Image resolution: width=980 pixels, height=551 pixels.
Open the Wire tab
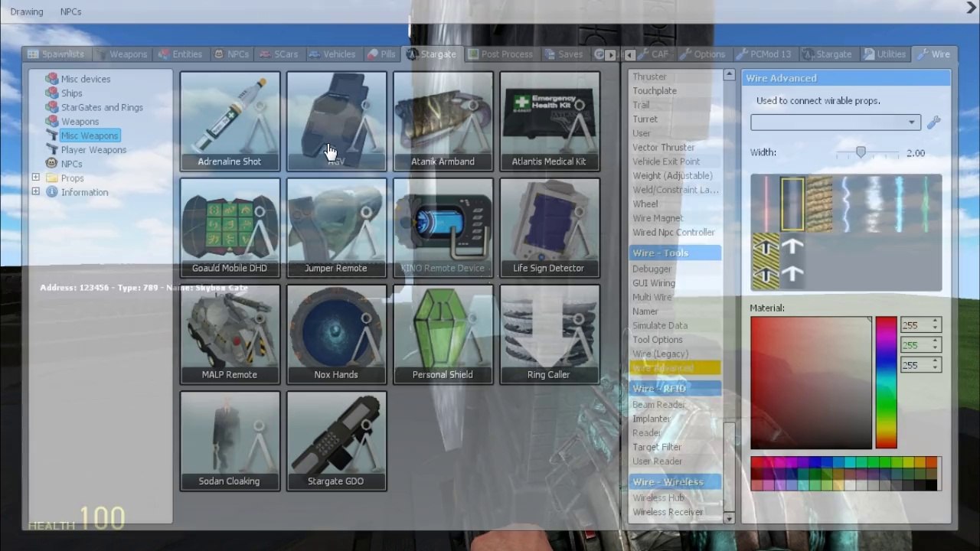tap(934, 54)
